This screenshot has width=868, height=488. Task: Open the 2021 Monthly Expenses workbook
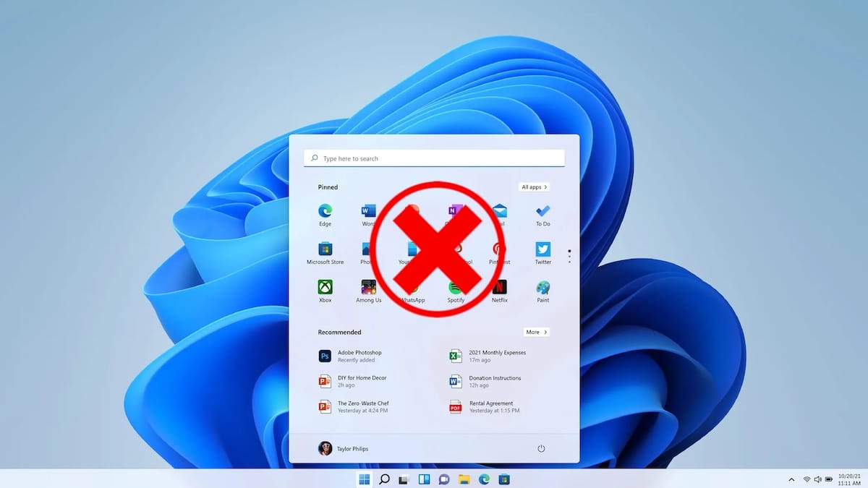(x=488, y=356)
